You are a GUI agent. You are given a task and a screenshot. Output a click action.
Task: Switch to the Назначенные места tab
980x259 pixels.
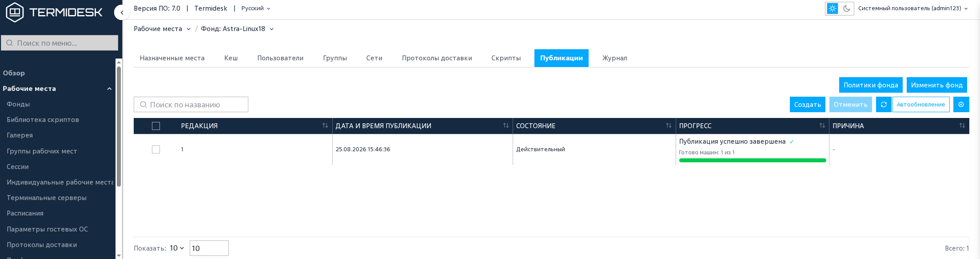(x=172, y=58)
